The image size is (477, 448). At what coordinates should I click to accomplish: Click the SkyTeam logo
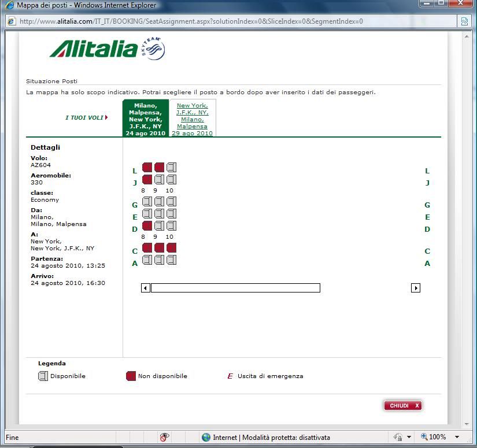(x=154, y=49)
